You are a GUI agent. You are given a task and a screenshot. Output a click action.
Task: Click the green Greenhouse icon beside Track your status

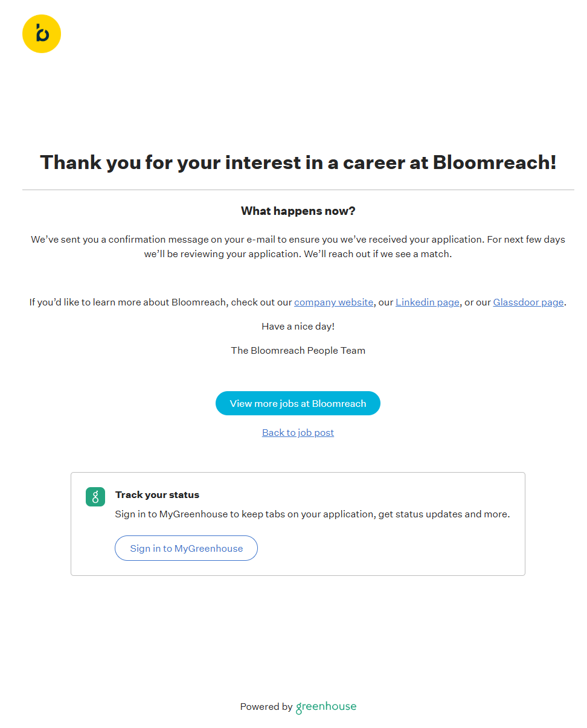(95, 497)
